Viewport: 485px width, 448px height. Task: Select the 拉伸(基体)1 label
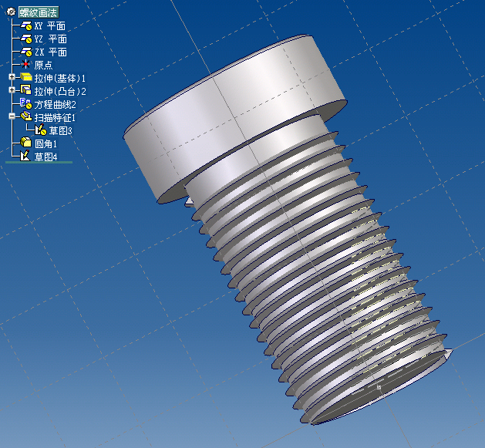point(60,79)
